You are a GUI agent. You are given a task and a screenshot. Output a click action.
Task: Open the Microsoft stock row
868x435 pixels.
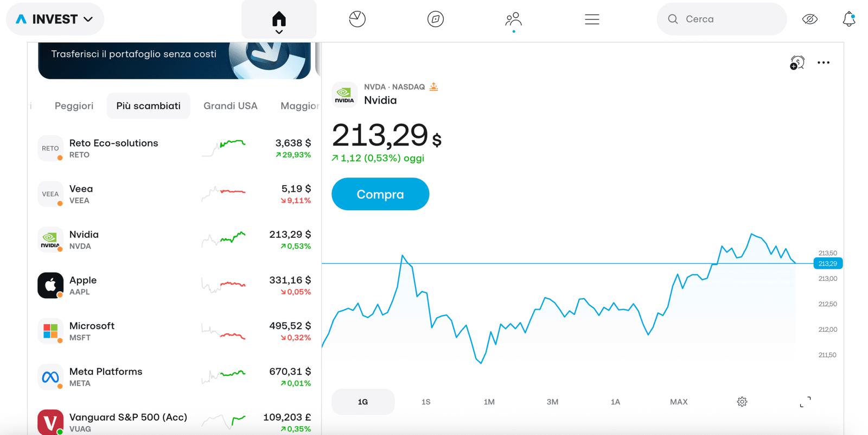coord(174,331)
